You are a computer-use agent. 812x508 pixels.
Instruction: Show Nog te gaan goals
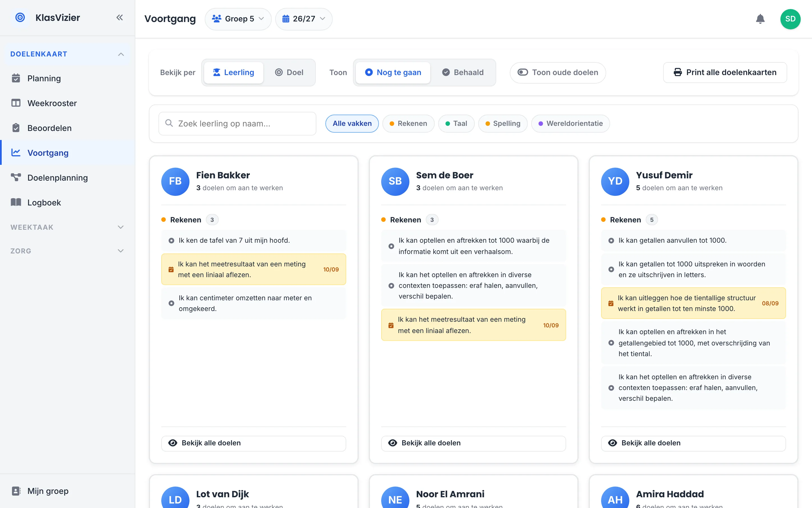pos(392,72)
